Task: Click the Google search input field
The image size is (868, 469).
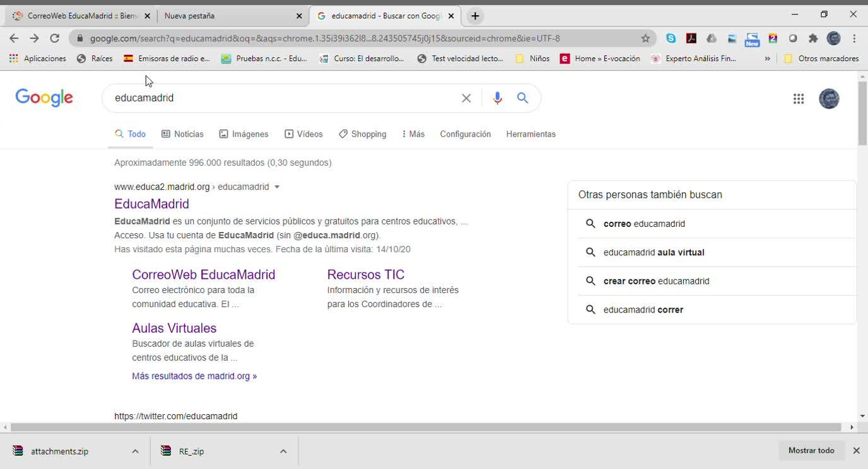Action: coord(284,98)
